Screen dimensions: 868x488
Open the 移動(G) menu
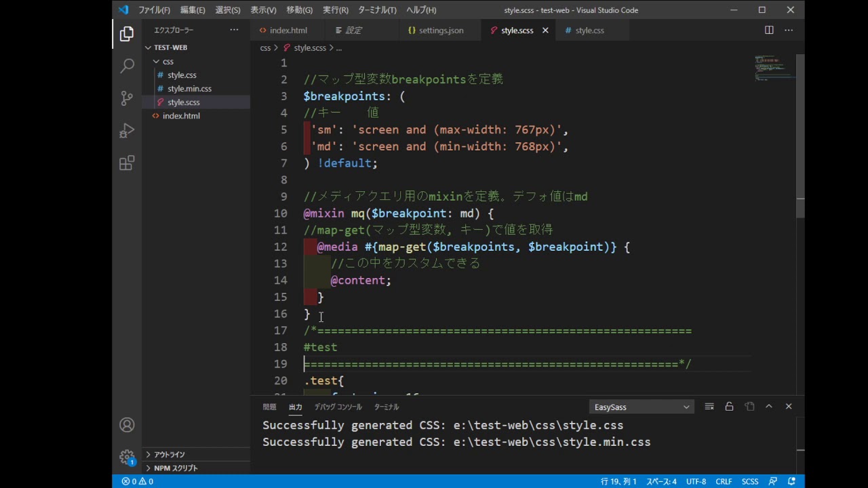pyautogui.click(x=299, y=9)
